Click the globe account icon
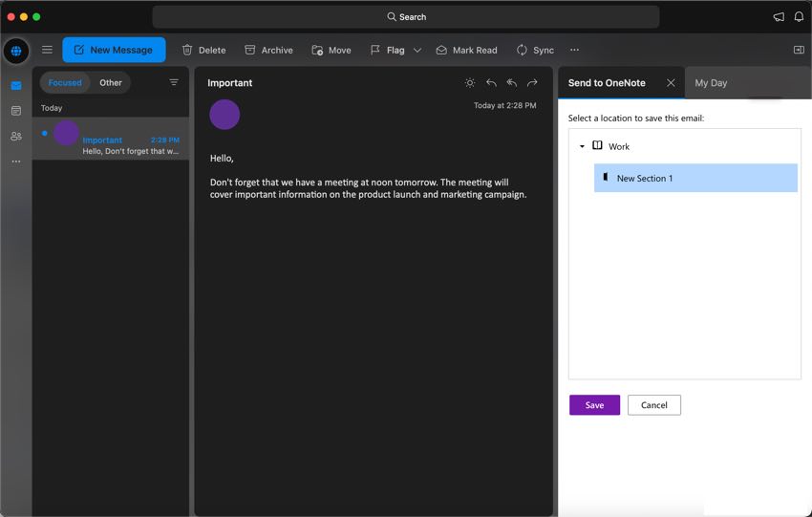This screenshot has height=517, width=812. point(16,51)
